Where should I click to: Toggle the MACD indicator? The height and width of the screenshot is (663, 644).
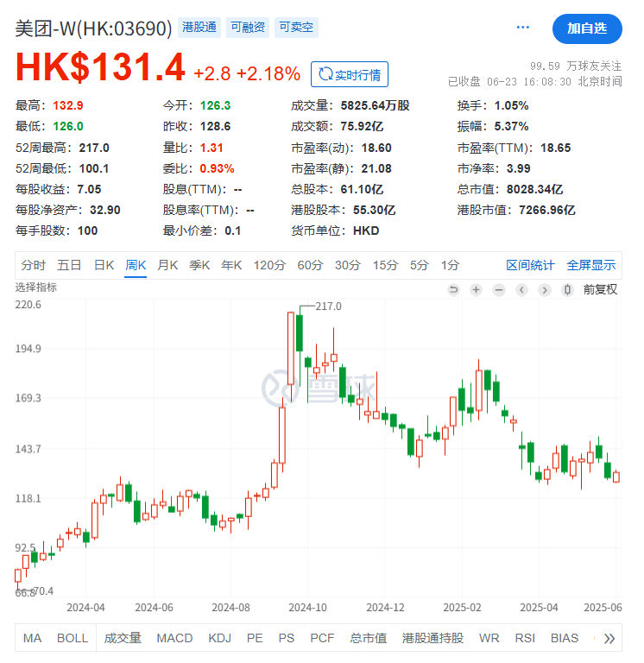(x=174, y=639)
